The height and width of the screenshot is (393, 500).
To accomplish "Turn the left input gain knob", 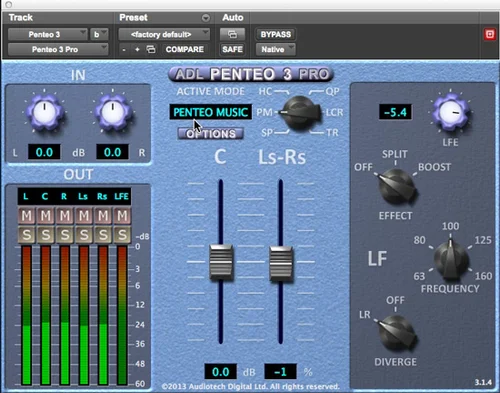I will (45, 113).
